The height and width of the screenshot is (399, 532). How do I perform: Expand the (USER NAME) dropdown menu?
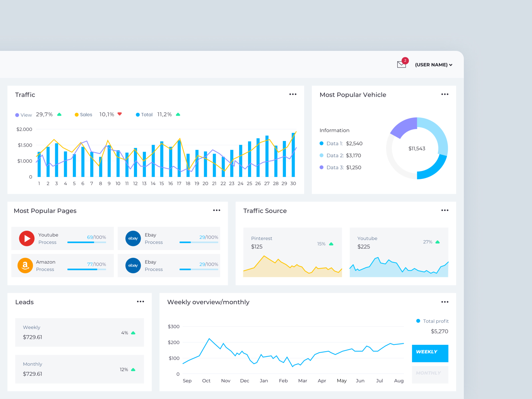coord(434,65)
